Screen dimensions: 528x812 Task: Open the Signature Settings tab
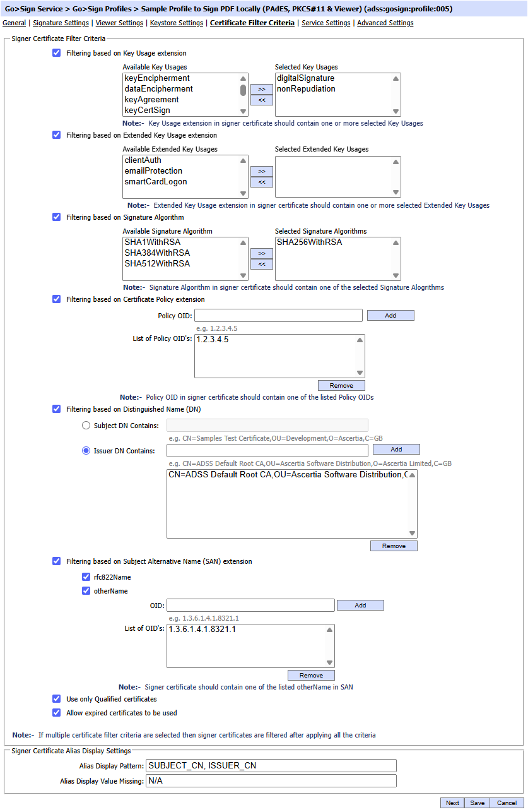pos(61,23)
